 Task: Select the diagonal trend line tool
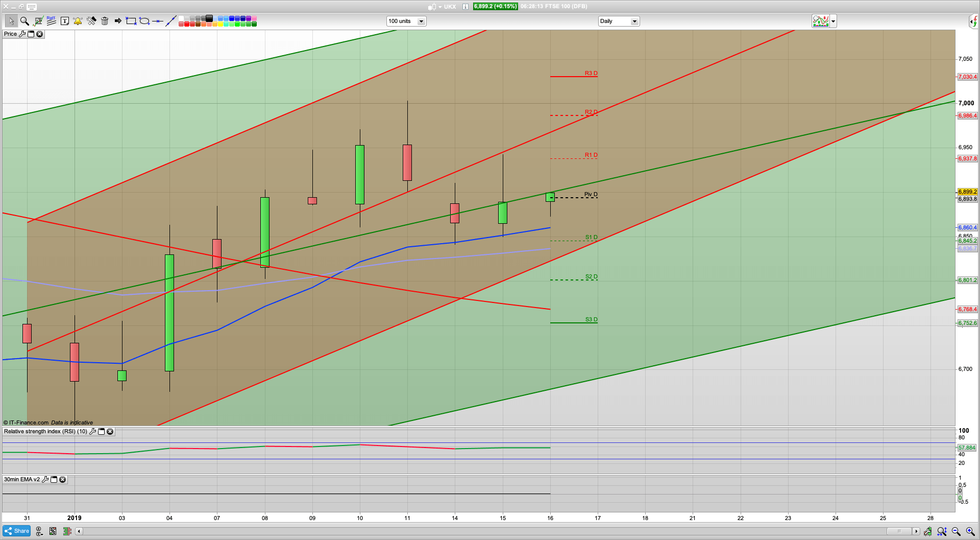(x=171, y=21)
